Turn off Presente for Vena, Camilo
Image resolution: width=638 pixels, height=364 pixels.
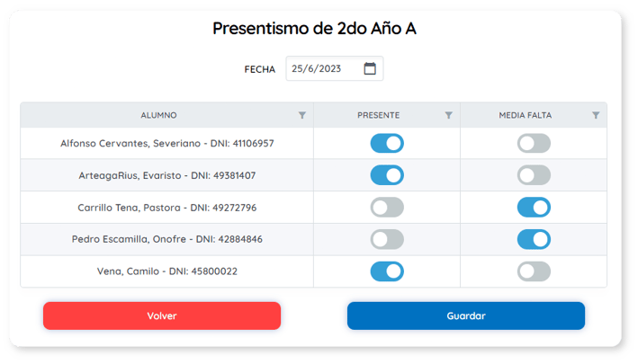coord(387,271)
